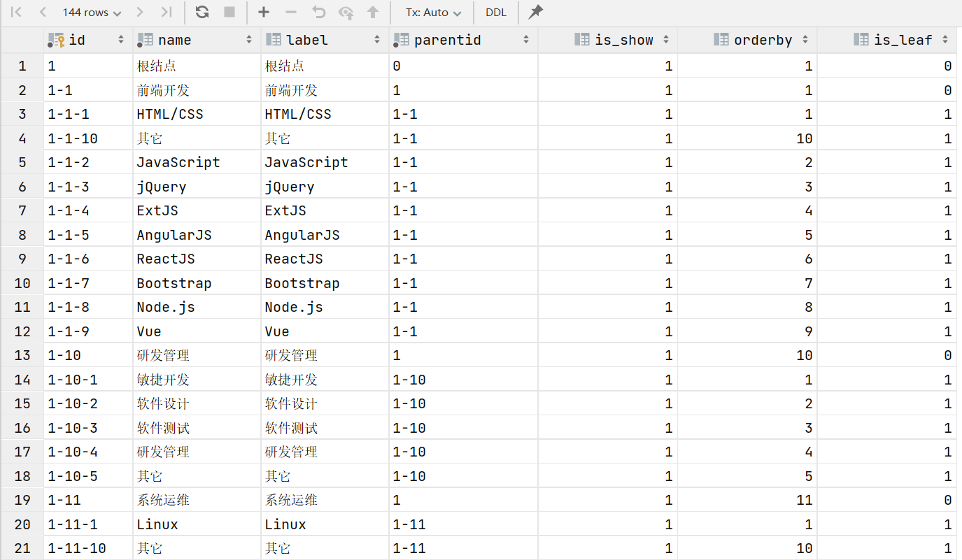Sort by the id column header
Viewport: 962px width, 560px height.
pyautogui.click(x=88, y=40)
